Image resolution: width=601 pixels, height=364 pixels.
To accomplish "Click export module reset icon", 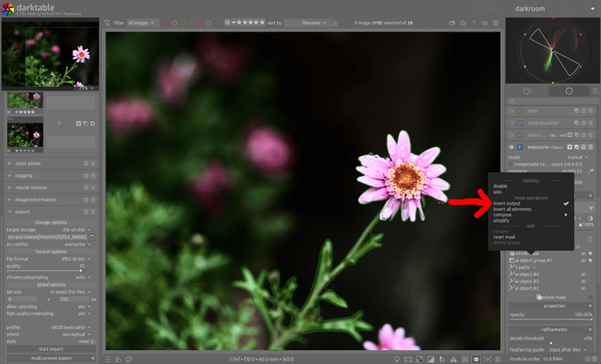I will 86,212.
